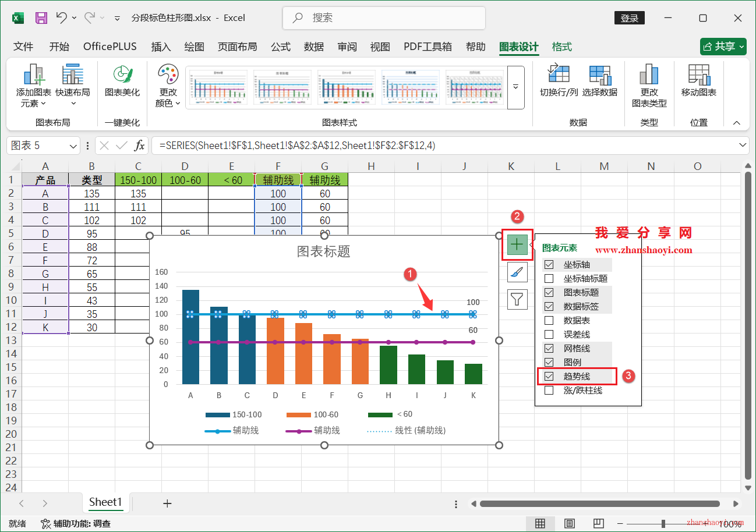Select the 选择数据 (Select Data) icon
This screenshot has height=532, width=756.
tap(599, 83)
